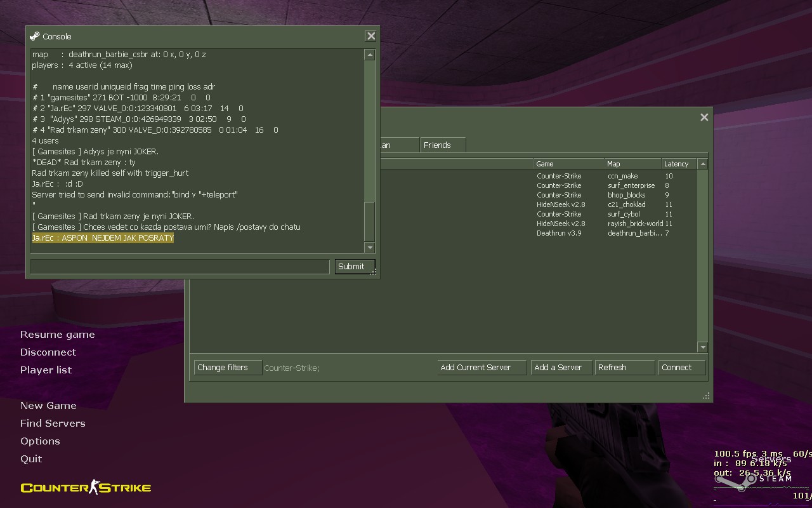
Task: Quit the game
Action: pyautogui.click(x=31, y=459)
